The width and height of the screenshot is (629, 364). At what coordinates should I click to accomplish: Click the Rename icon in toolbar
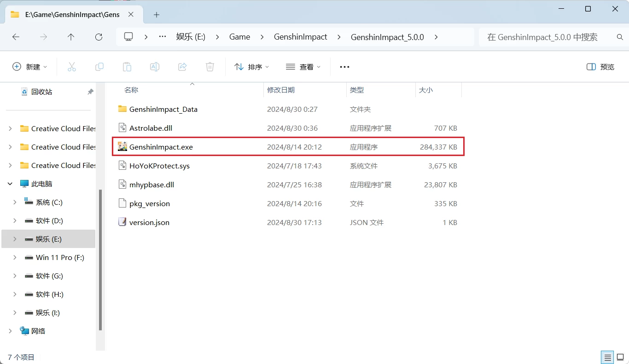pos(155,67)
